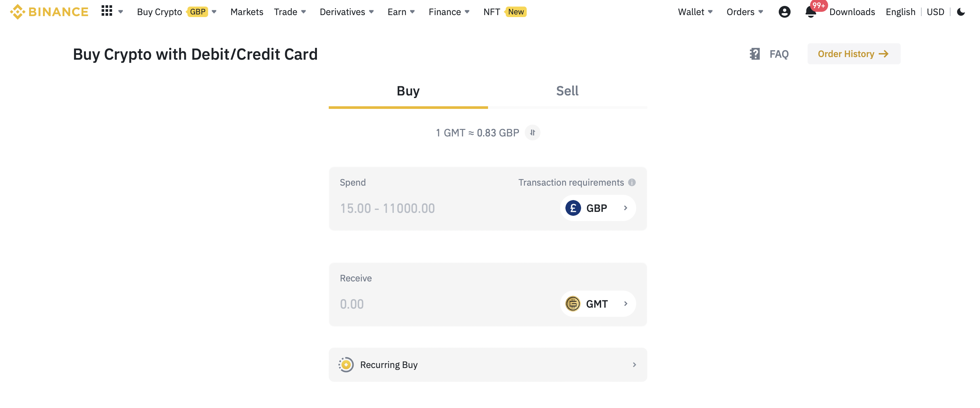Open the GBP currency selector
The width and height of the screenshot is (980, 408).
[597, 208]
